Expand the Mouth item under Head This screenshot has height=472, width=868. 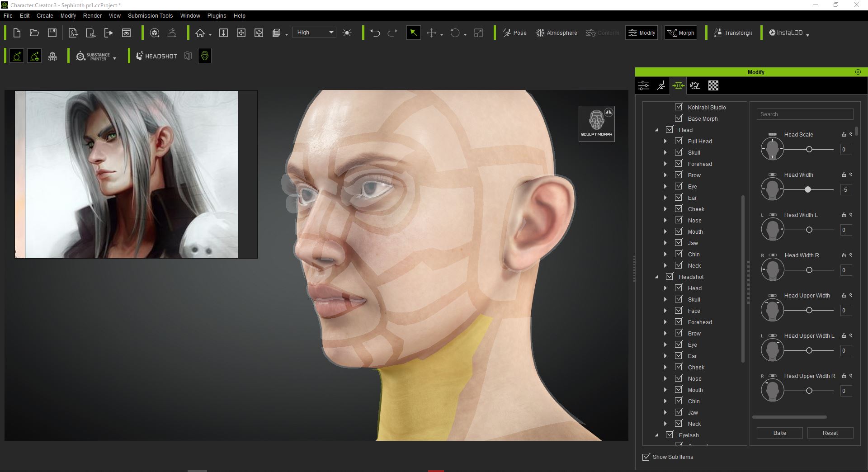(665, 231)
